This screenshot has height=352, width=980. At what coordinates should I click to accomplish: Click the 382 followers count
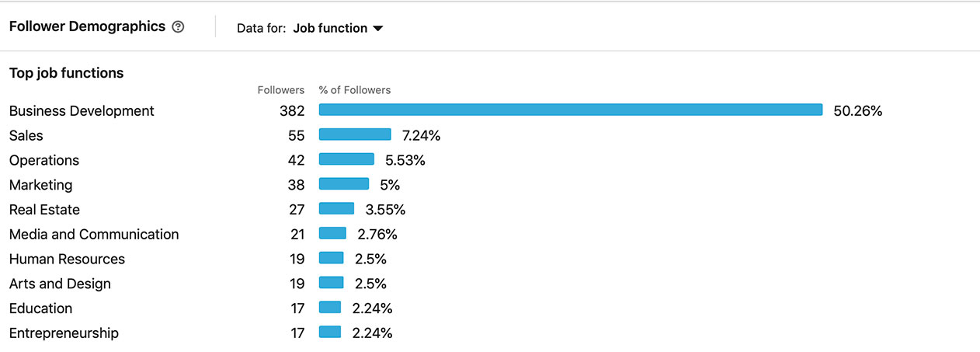click(292, 111)
